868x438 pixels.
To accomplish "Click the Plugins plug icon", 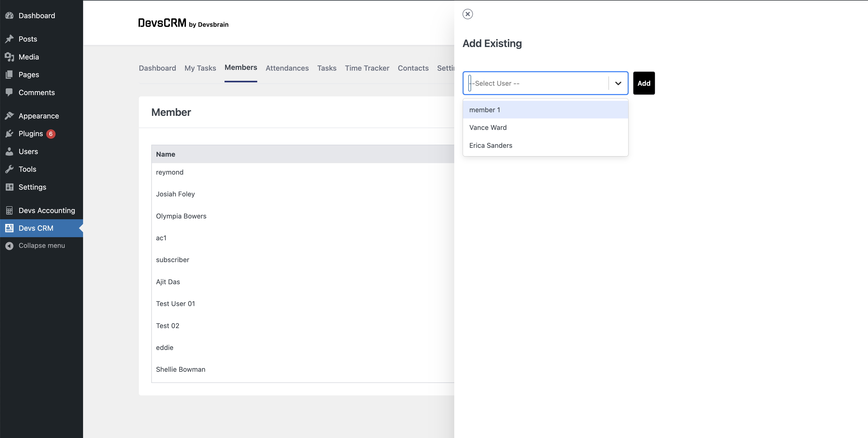I will [x=9, y=134].
